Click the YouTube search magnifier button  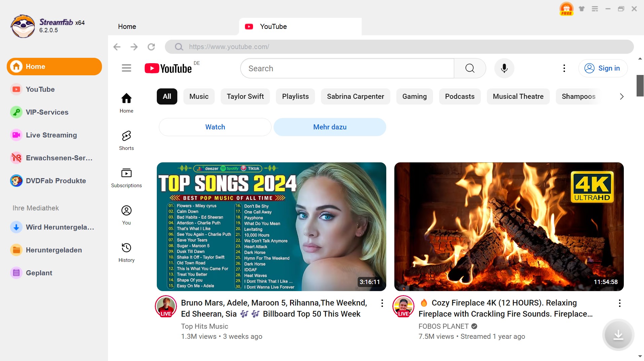tap(470, 68)
